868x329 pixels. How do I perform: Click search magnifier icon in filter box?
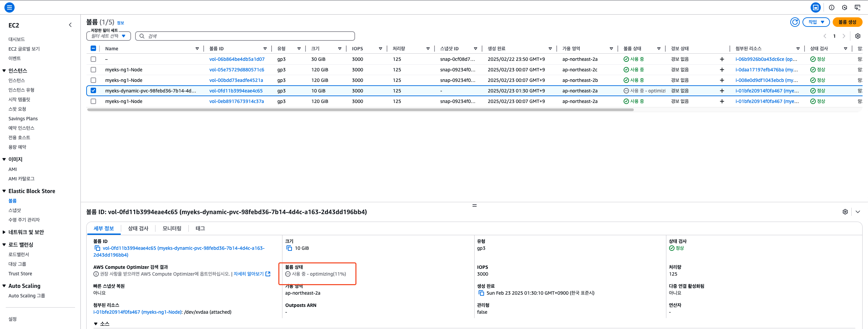pos(142,36)
